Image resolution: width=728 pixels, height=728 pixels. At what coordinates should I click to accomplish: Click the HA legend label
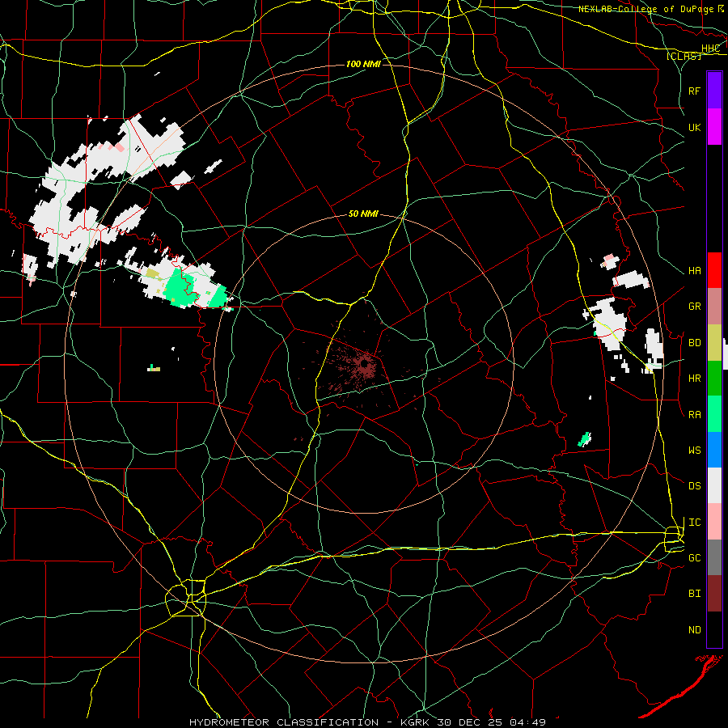point(694,271)
